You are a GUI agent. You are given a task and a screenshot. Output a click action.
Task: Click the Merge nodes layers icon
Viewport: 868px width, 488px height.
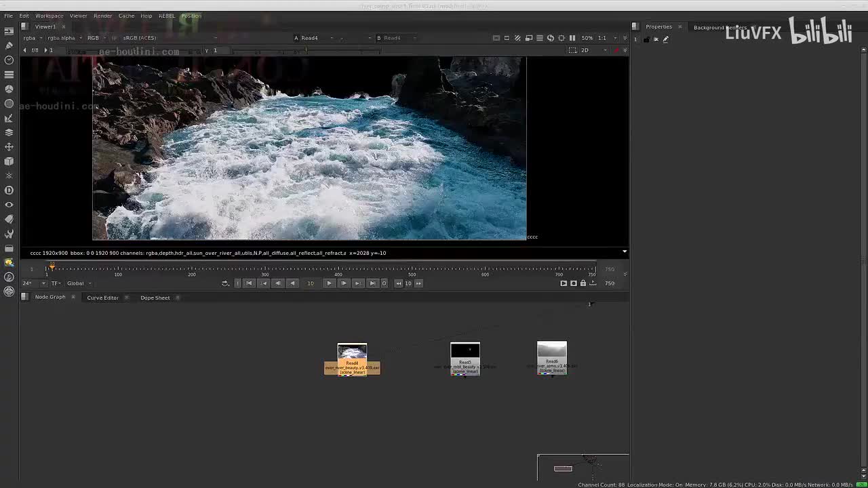[9, 132]
